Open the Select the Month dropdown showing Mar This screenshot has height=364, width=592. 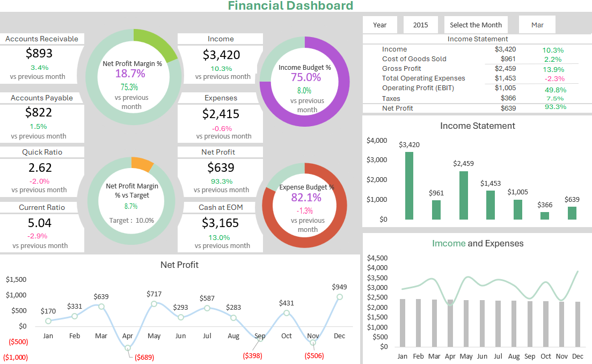[x=537, y=25]
